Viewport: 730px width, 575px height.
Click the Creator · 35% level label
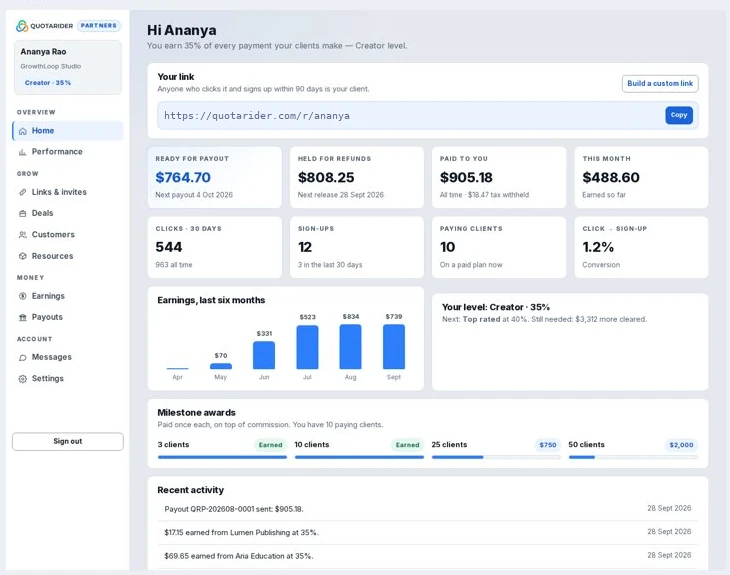(47, 82)
